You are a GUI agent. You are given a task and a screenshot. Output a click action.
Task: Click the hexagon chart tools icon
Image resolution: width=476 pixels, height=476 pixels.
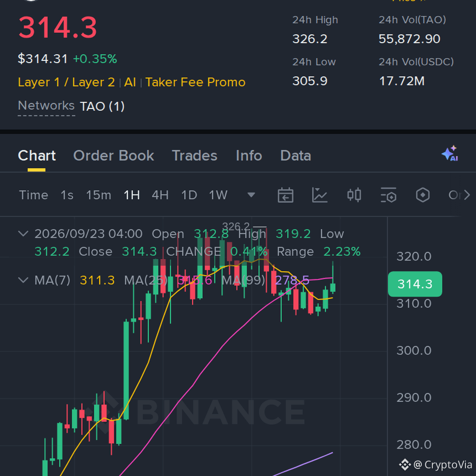(x=423, y=195)
